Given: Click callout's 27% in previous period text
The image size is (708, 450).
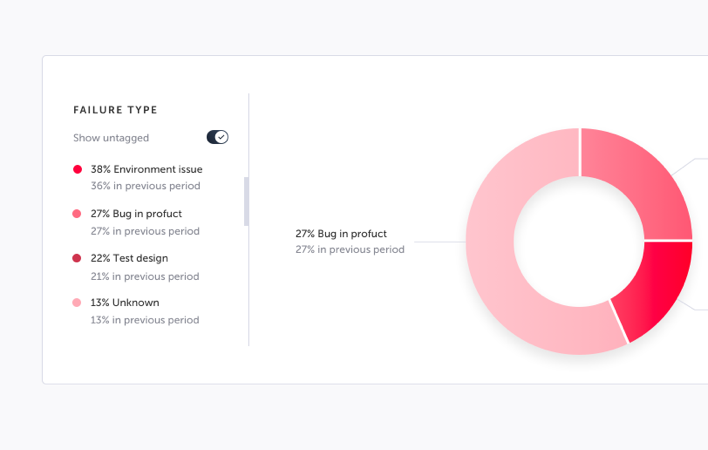Looking at the screenshot, I should pyautogui.click(x=350, y=250).
